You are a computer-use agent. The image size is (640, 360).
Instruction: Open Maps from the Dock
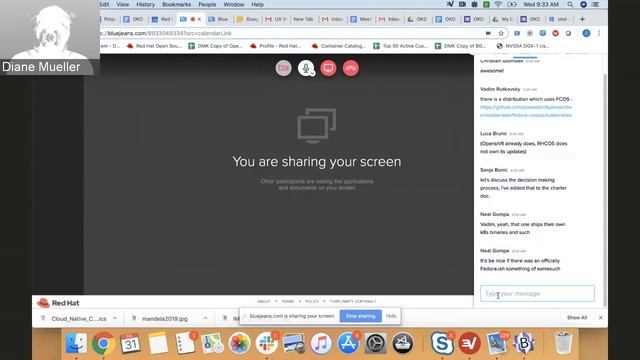(212, 343)
